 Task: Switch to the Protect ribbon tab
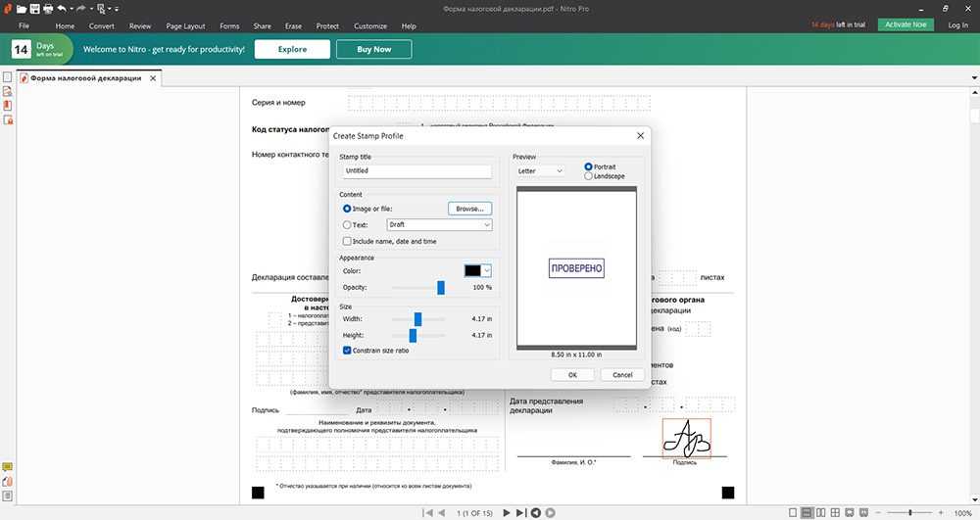point(327,25)
